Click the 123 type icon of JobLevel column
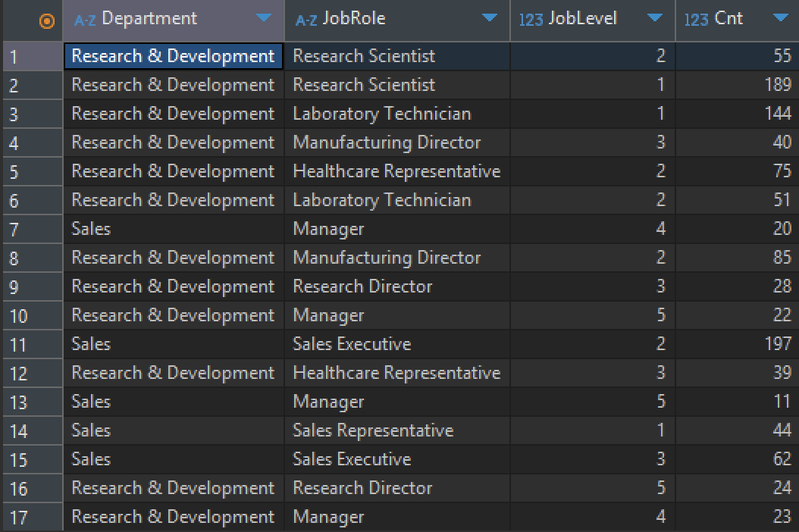Image resolution: width=799 pixels, height=532 pixels. tap(531, 20)
